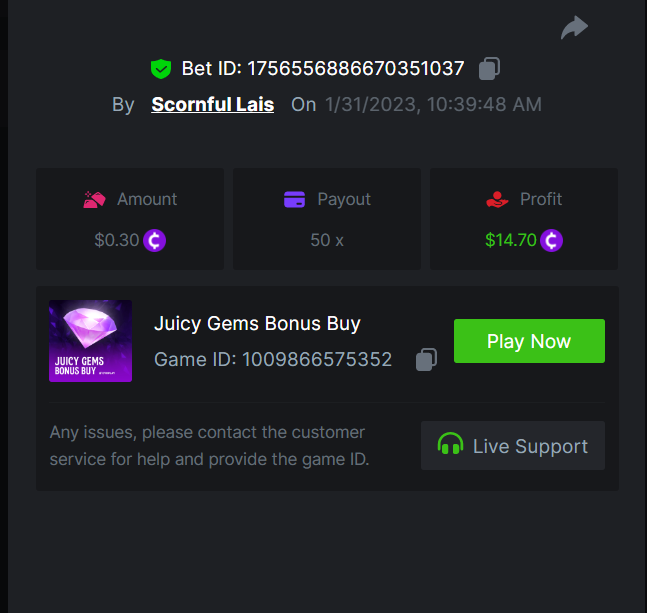The image size is (647, 613).
Task: Open the Juicy Gems game thumbnail
Action: point(90,341)
